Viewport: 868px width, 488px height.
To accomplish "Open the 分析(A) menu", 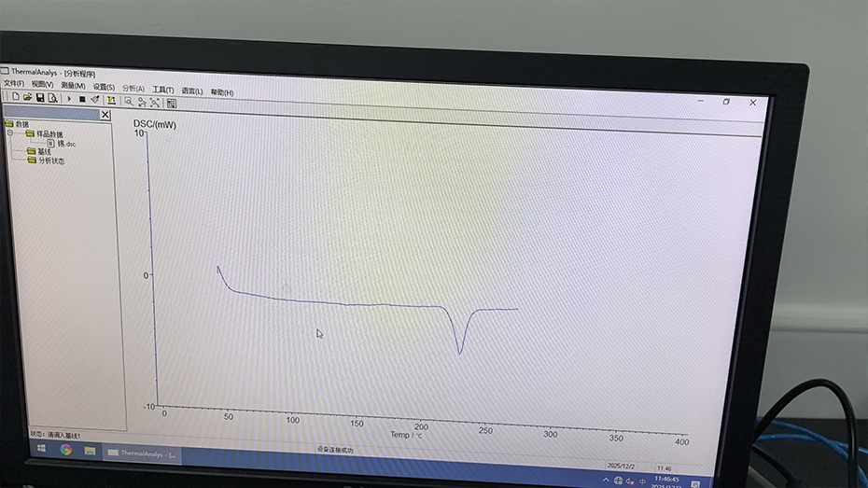I will tap(133, 88).
